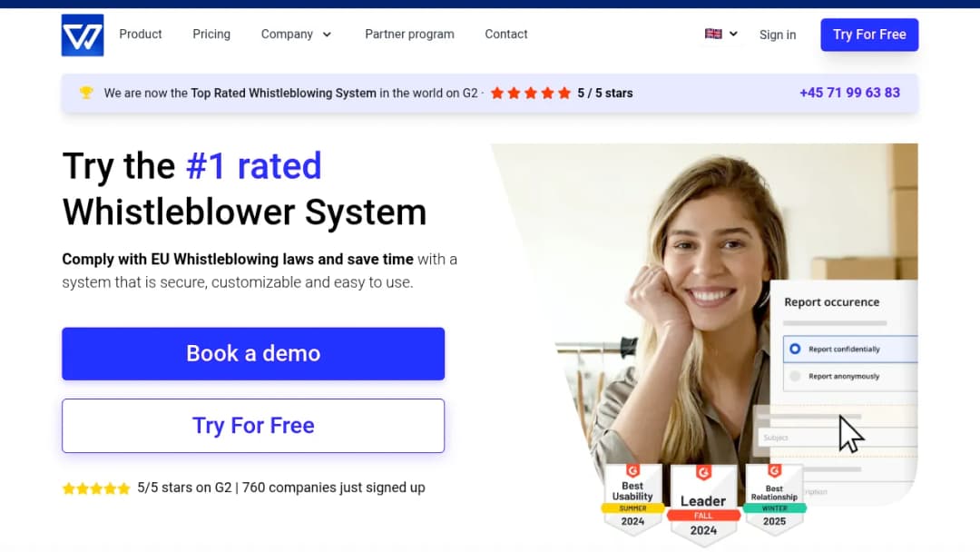Click the 760 companies just signed up text
Viewport: 980px width, 552px height.
tap(334, 488)
